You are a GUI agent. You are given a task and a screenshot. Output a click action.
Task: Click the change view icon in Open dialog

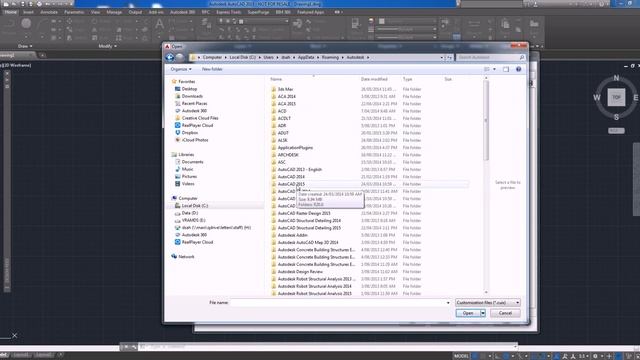pos(487,69)
